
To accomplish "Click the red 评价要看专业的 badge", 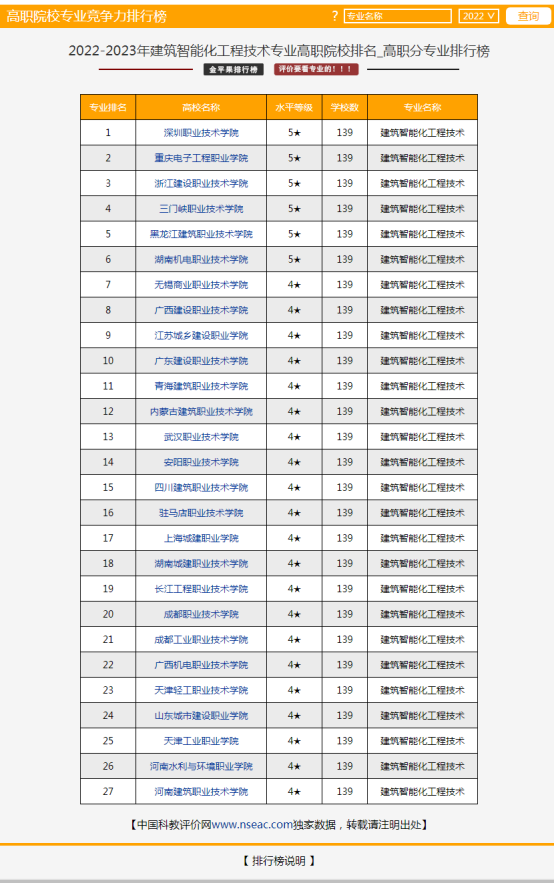I will click(x=316, y=69).
